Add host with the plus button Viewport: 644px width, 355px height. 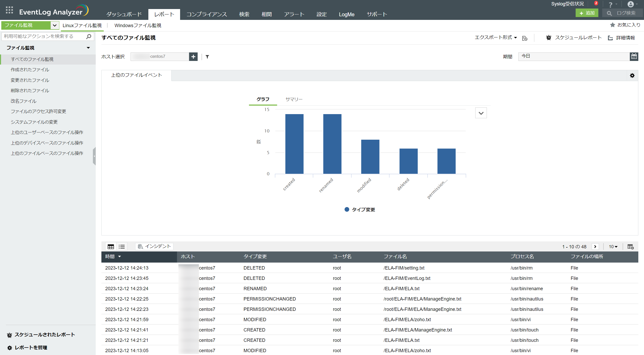(x=193, y=57)
